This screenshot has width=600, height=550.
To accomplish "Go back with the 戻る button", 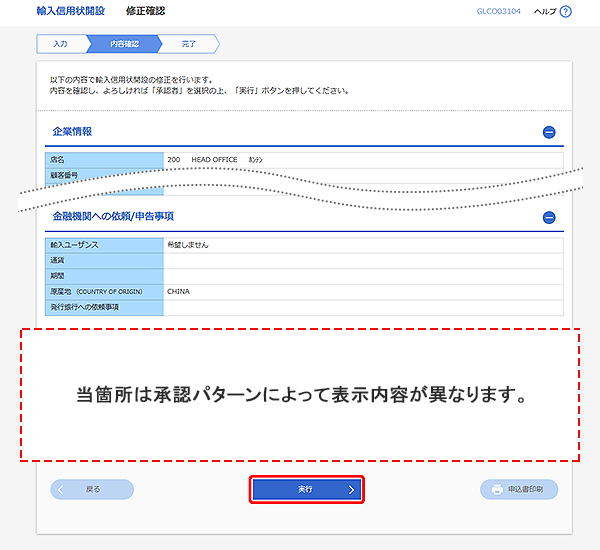I will pyautogui.click(x=92, y=490).
